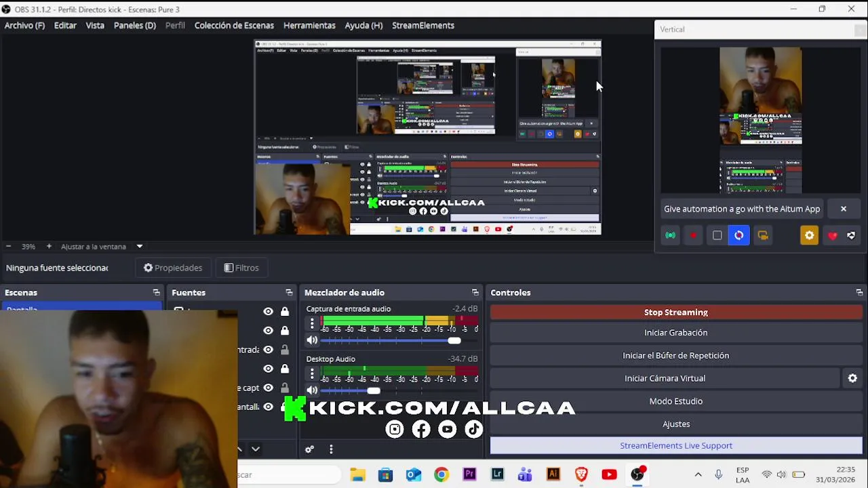Open the Editar menu
The image size is (868, 488).
(65, 25)
